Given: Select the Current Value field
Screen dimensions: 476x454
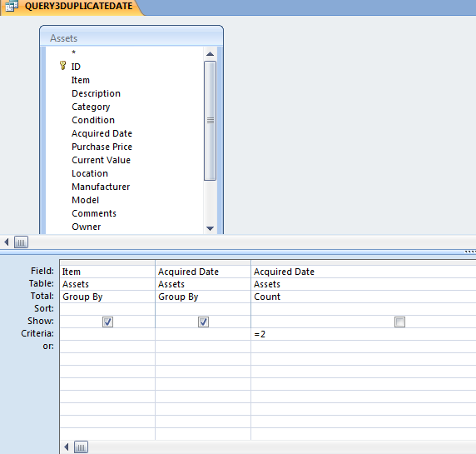Looking at the screenshot, I should [x=101, y=160].
